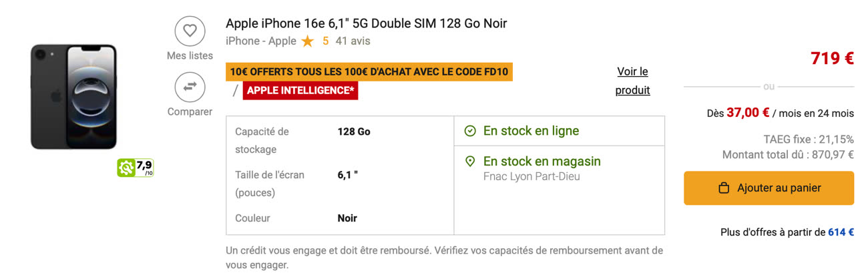Select the Fnac Lyon Part-Dieu store text
Screen dimensions: 868x277
click(531, 177)
